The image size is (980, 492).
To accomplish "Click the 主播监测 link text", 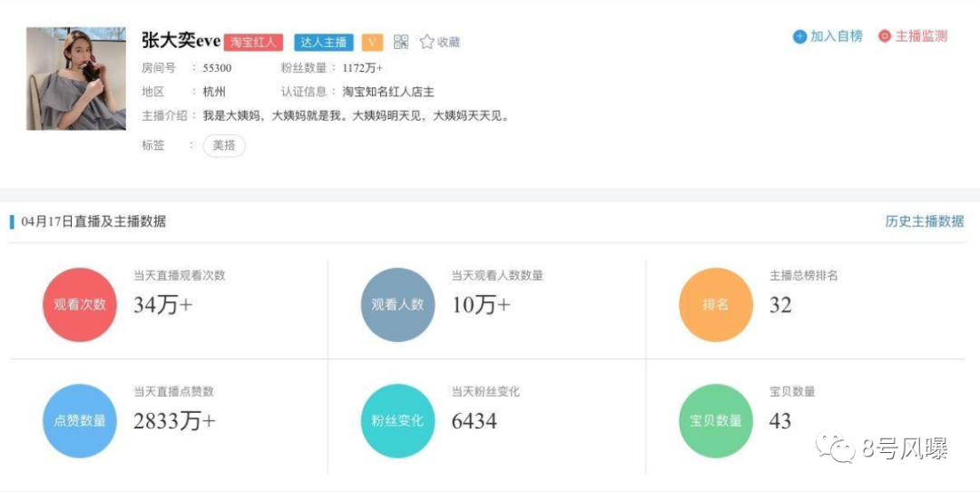I will 921,36.
